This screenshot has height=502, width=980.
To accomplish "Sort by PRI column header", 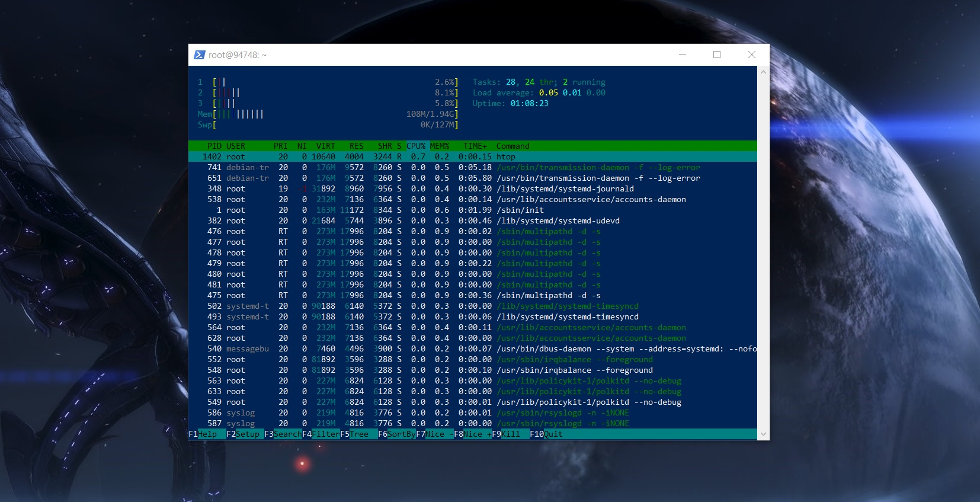I will click(x=281, y=146).
